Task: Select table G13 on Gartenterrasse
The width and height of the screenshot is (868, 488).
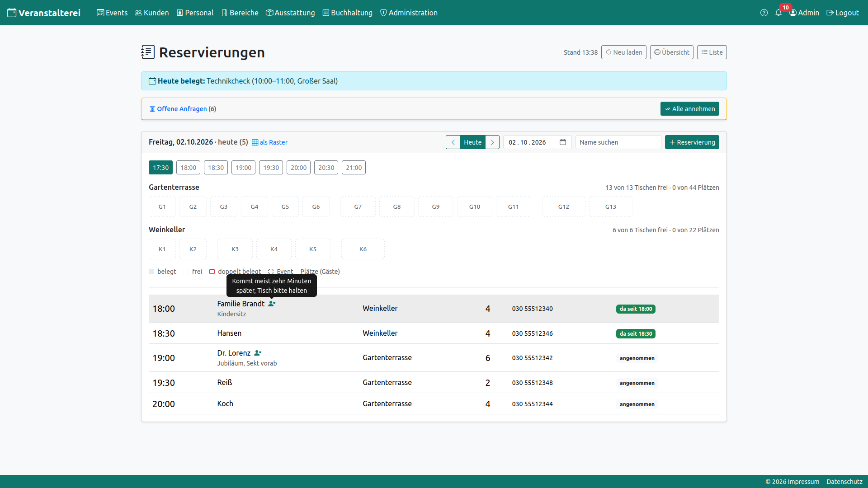Action: [x=611, y=206]
